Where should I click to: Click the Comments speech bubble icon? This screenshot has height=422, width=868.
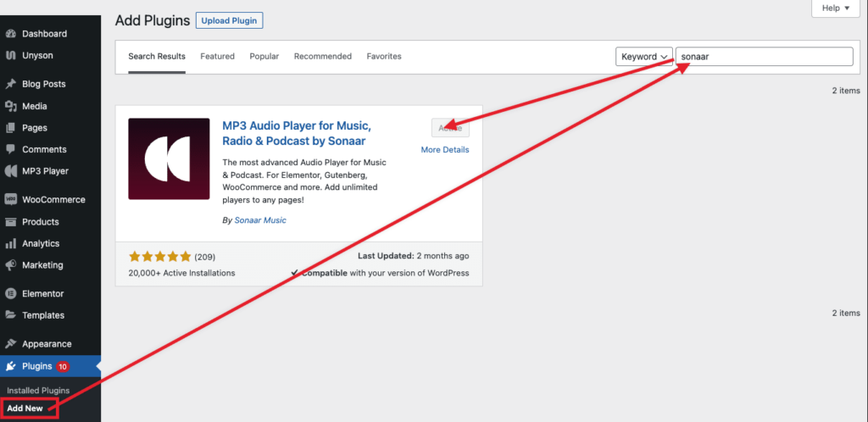pyautogui.click(x=10, y=149)
